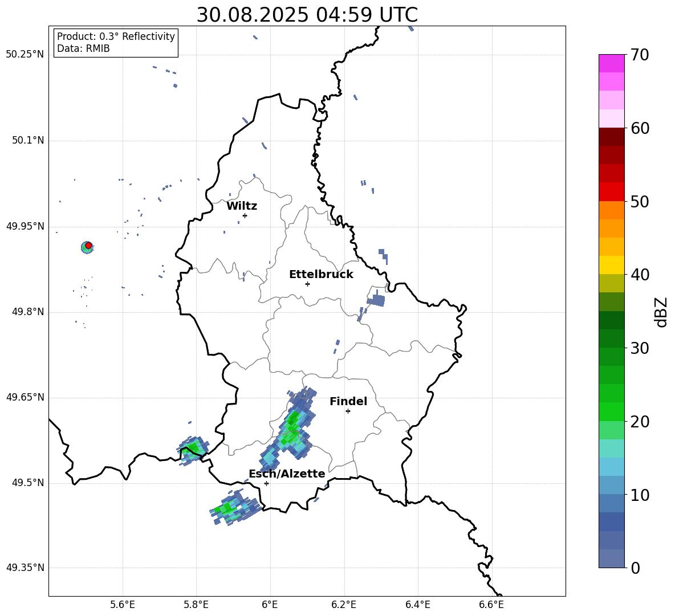Click the dark maroon swatch just below 60

pyautogui.click(x=611, y=137)
